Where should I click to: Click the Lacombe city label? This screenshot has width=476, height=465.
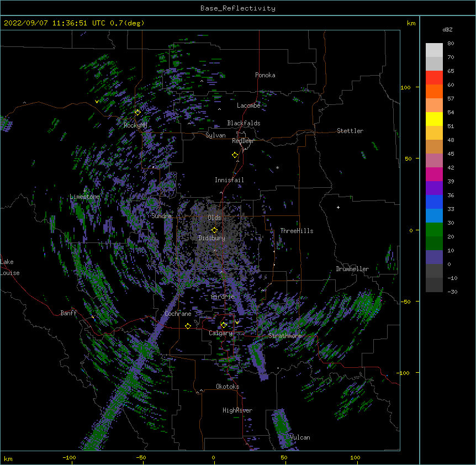point(248,105)
